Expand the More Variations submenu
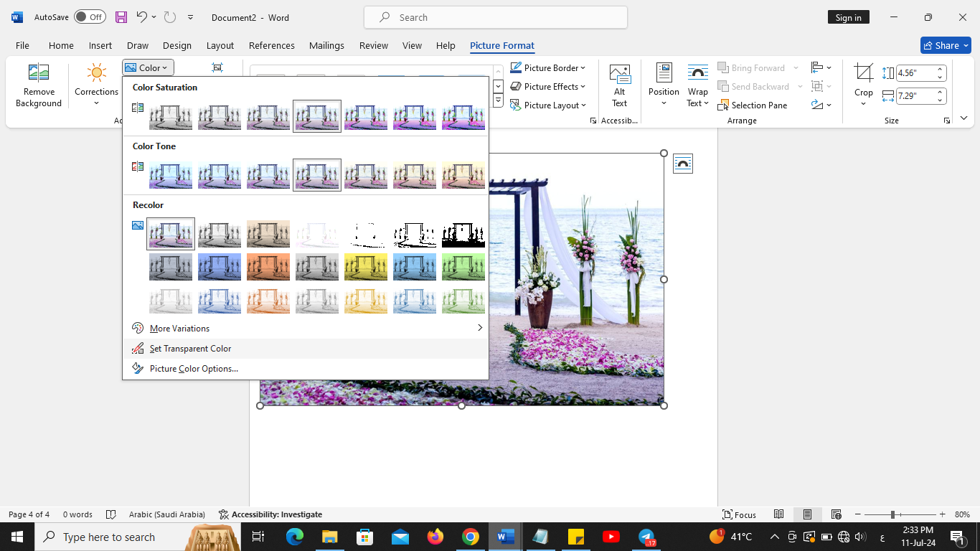The image size is (980, 551). tap(306, 329)
